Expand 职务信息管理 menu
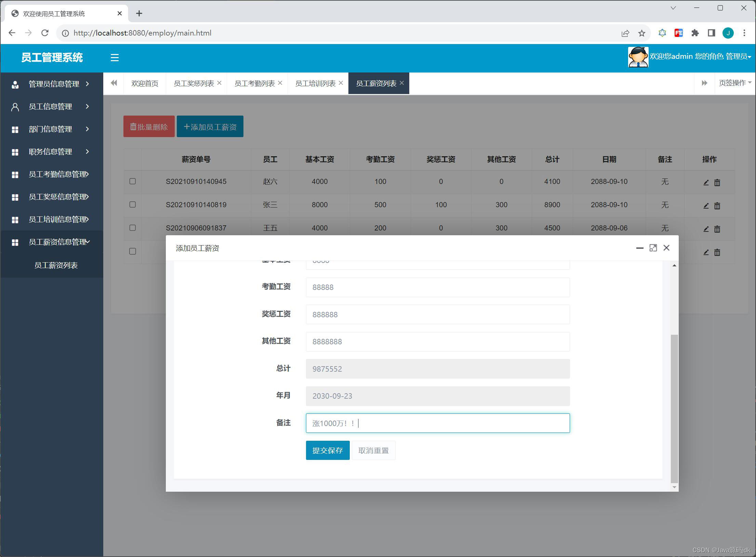The height and width of the screenshot is (557, 756). click(x=52, y=151)
